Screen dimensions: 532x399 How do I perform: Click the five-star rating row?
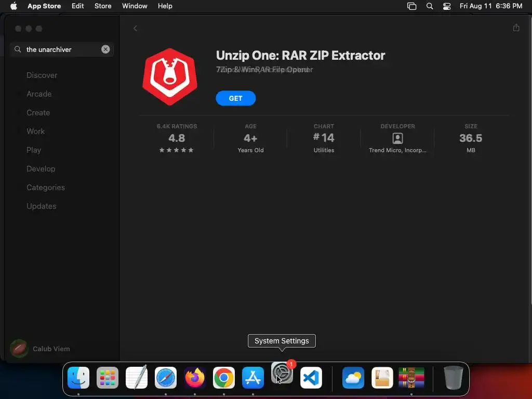pos(177,150)
